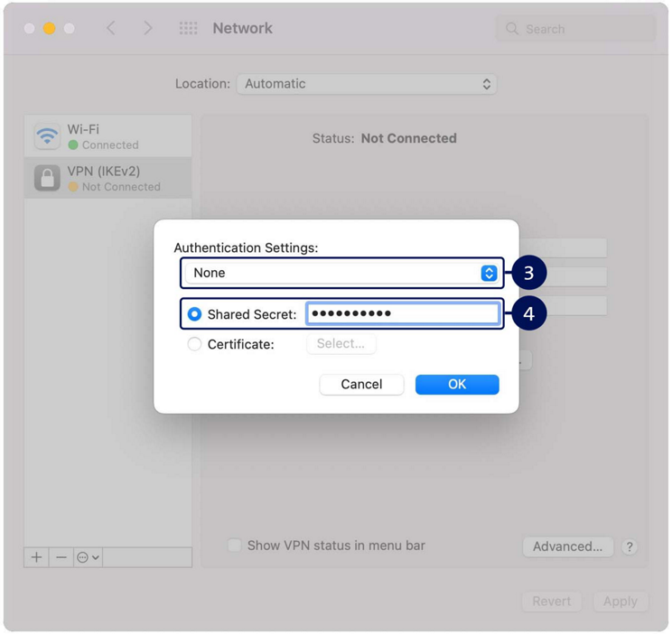Click the Cancel button

point(361,384)
